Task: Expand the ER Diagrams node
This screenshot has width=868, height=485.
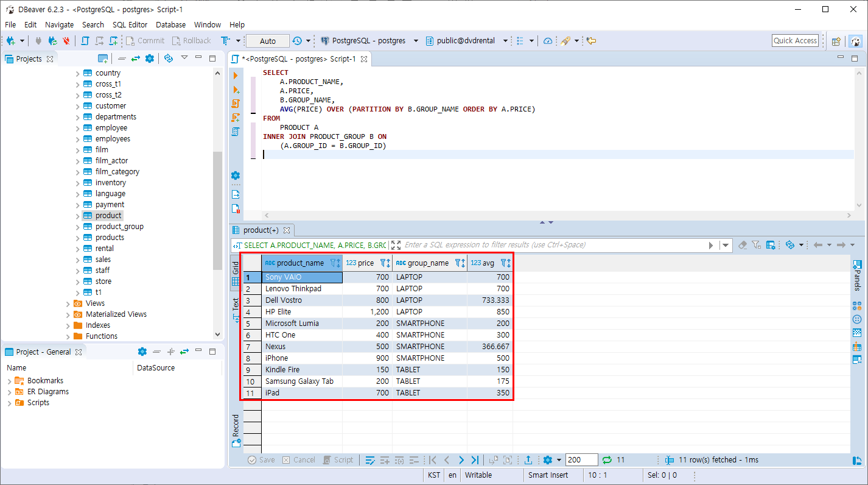Action: [x=9, y=392]
